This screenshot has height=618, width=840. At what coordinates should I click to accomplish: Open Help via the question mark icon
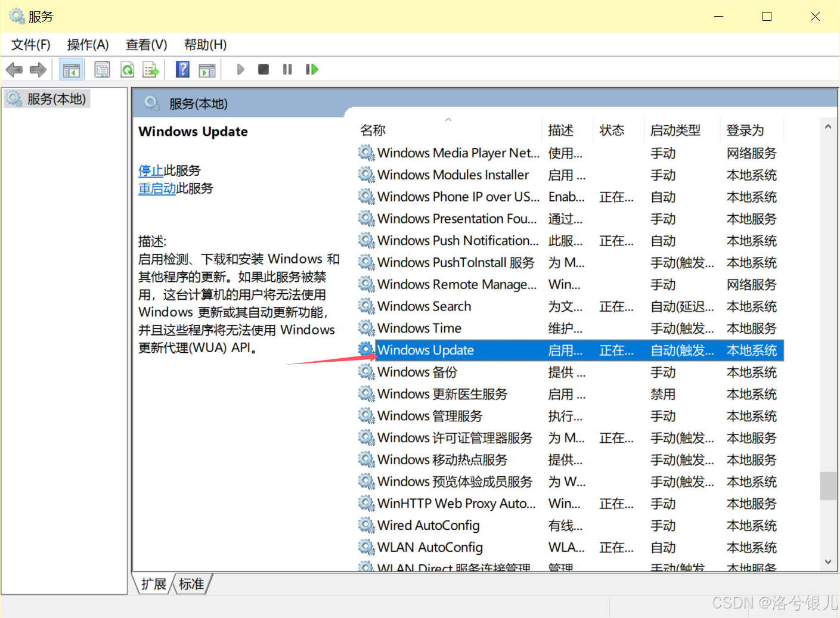click(x=182, y=70)
